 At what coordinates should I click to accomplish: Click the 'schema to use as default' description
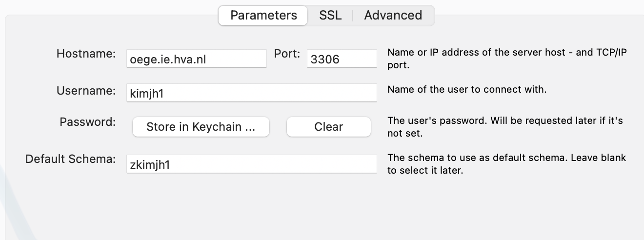506,164
